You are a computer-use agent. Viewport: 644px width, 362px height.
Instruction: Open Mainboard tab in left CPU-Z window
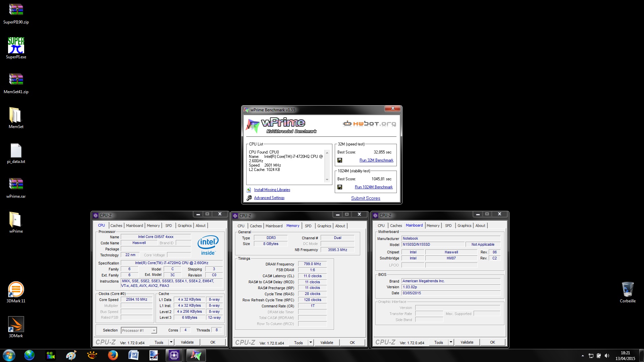coord(135,226)
